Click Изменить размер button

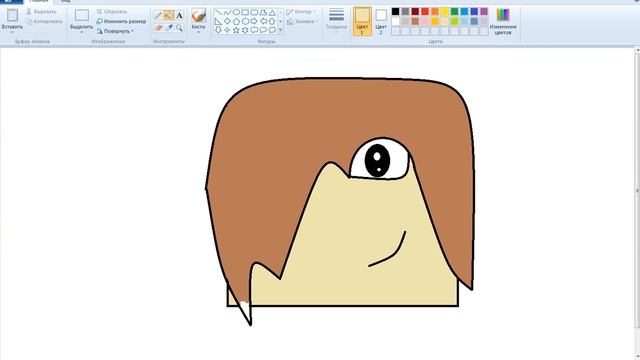[122, 21]
